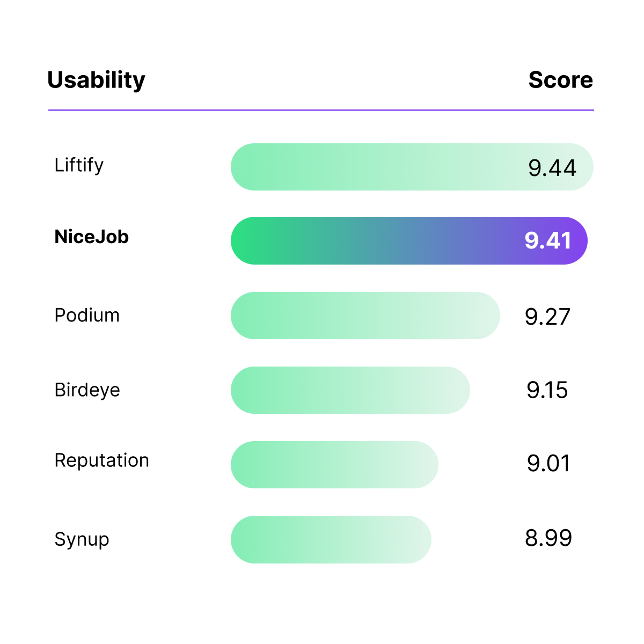The width and height of the screenshot is (644, 644).
Task: Click the 9.01 score value
Action: click(548, 464)
